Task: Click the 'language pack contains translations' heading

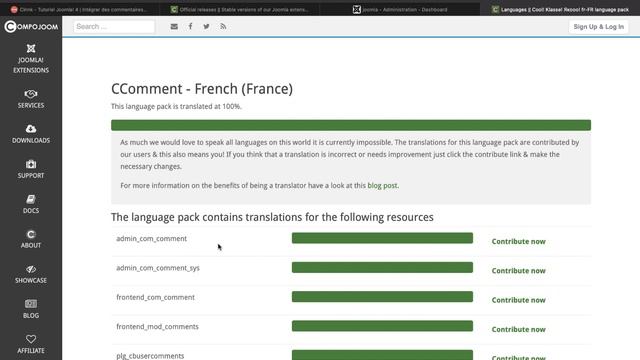Action: (x=272, y=217)
